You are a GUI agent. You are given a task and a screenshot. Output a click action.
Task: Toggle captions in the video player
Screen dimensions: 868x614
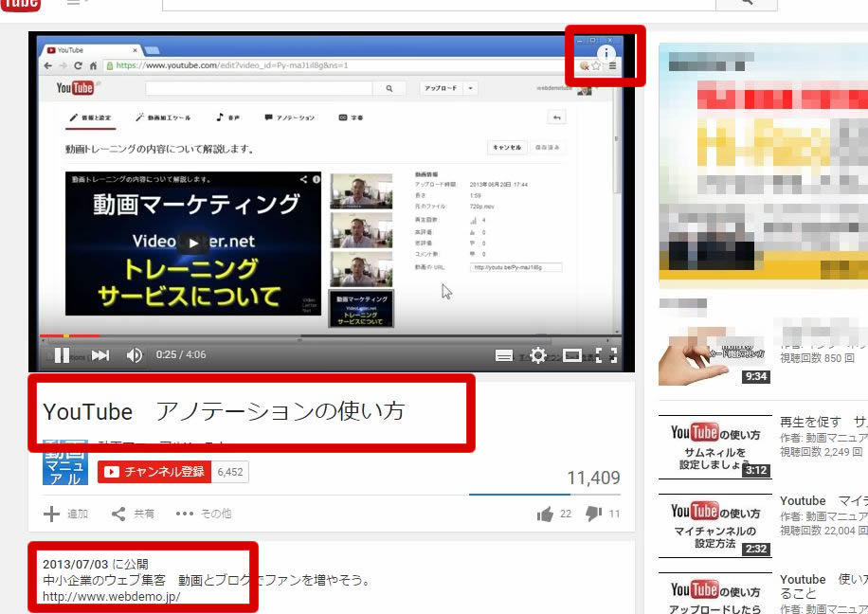click(504, 355)
